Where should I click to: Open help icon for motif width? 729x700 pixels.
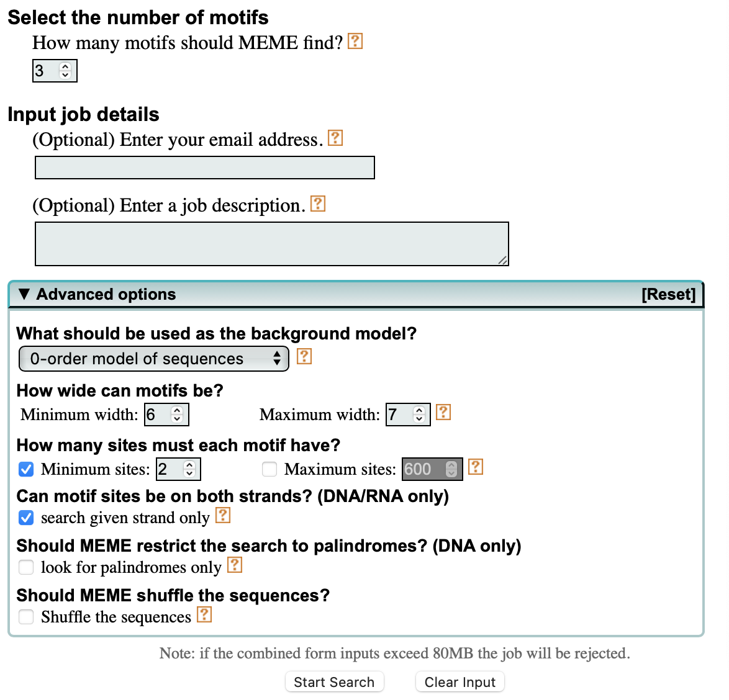click(443, 413)
